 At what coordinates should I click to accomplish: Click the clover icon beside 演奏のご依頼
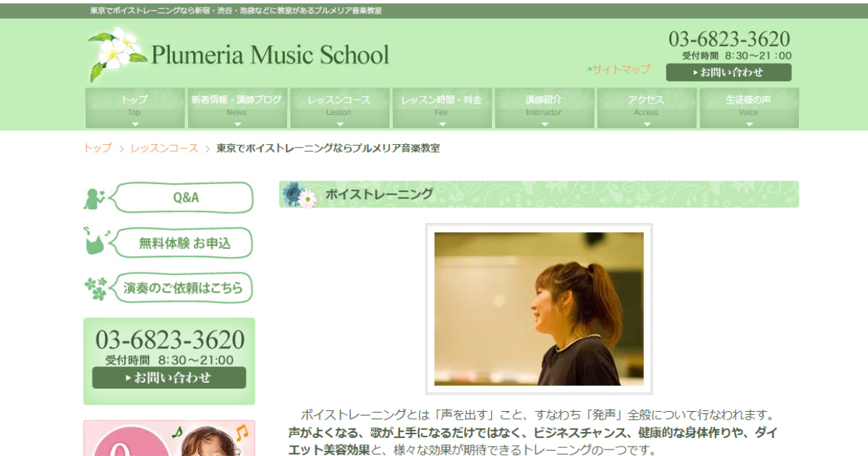coord(95,288)
